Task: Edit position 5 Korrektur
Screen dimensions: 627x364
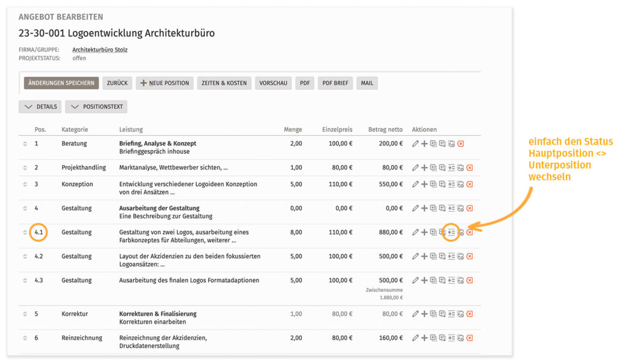Action: 415,314
